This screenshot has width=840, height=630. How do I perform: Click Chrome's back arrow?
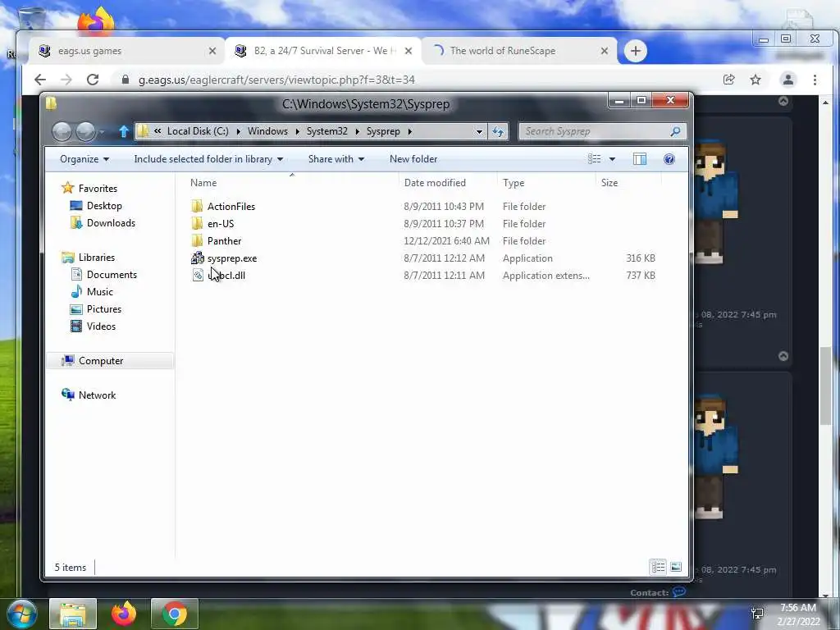coord(40,80)
